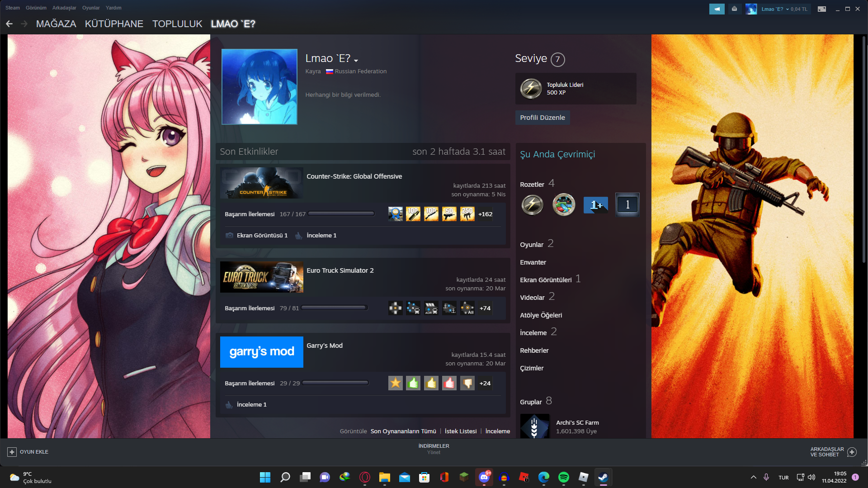Switch to the MAĞAZA tab
The height and width of the screenshot is (488, 868).
coord(56,24)
